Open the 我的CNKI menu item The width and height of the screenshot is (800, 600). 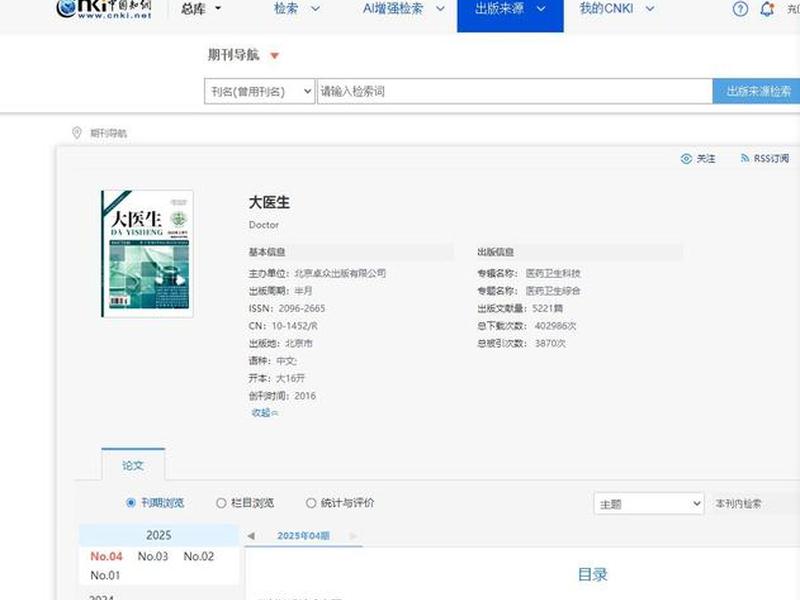pos(606,9)
